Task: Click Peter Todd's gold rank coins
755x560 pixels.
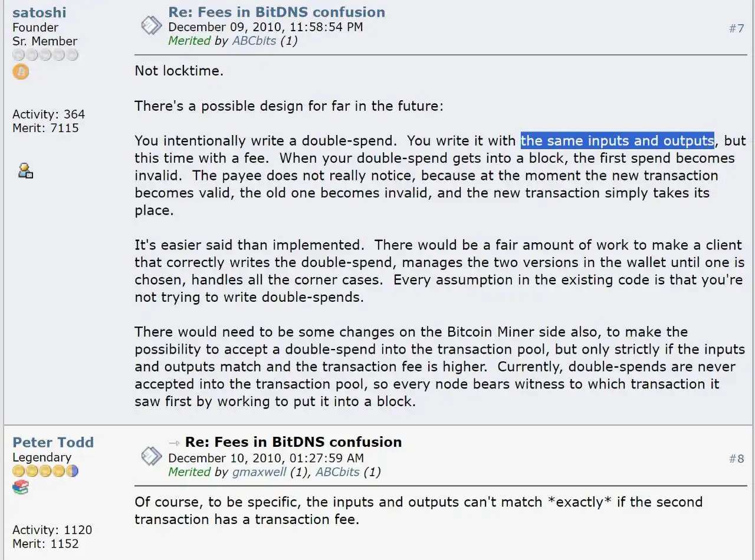Action: pyautogui.click(x=45, y=471)
